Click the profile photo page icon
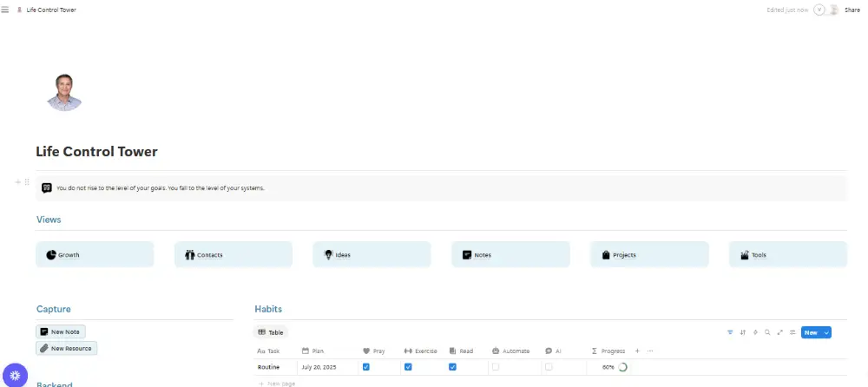Screen dimensions: 868x387 pyautogui.click(x=65, y=93)
